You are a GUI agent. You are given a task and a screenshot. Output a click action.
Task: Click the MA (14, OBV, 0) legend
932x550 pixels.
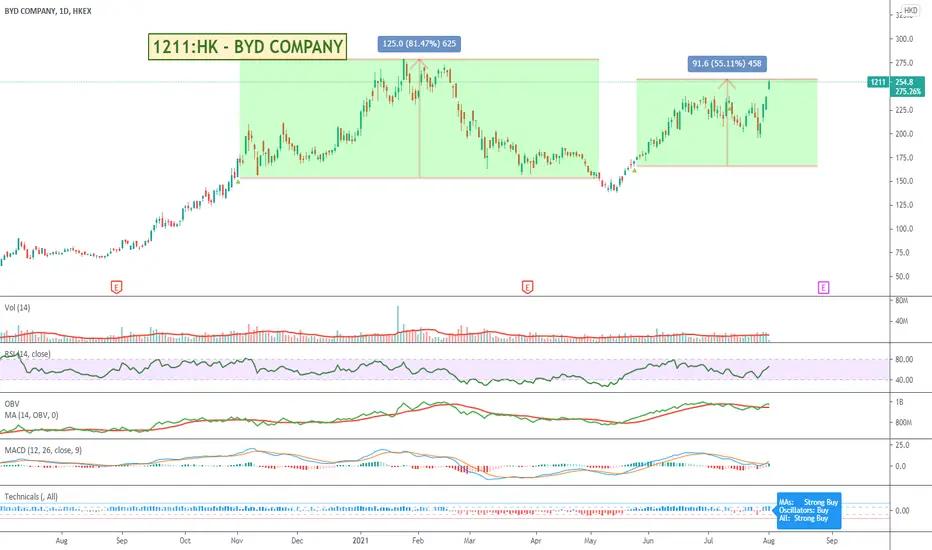tap(32, 415)
